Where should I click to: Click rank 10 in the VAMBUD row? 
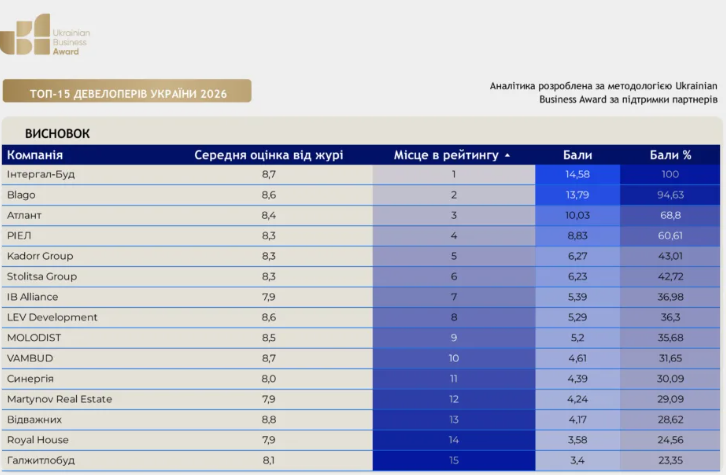pos(454,358)
